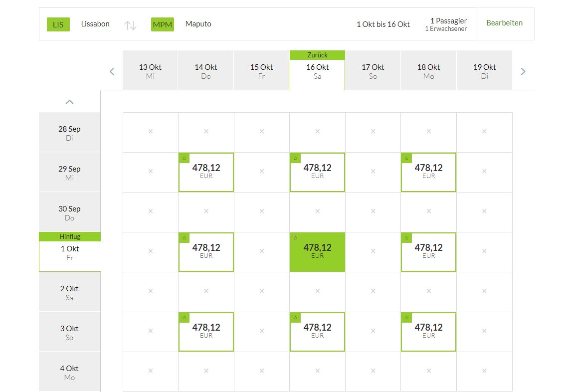
Task: Show earlier outbound dates with up chevron
Action: coord(70,102)
